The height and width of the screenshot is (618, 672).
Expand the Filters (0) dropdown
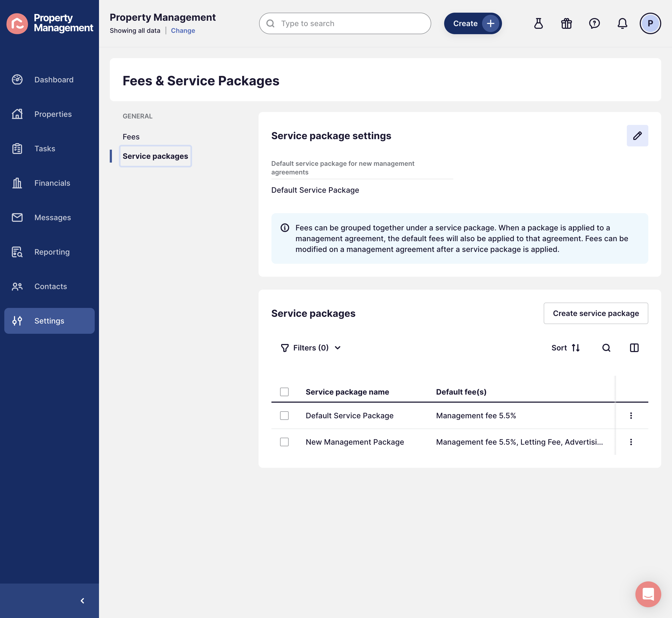(311, 348)
